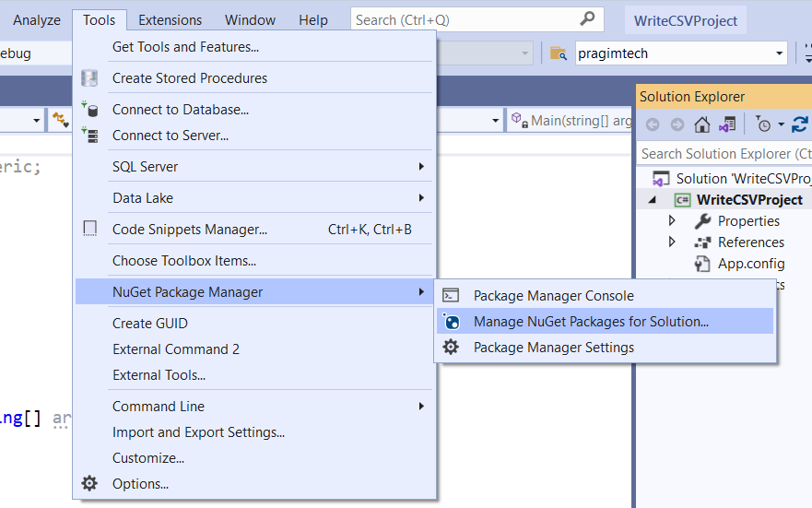Click the Sync refresh icon in Solution Explorer
Image resolution: width=812 pixels, height=508 pixels.
tap(800, 124)
